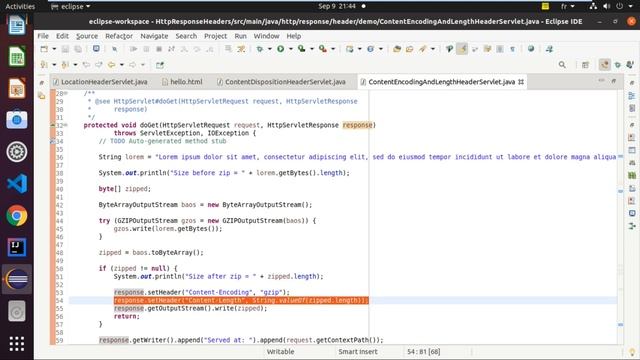
Task: Click the Package Explorer side icon
Action: point(42,96)
